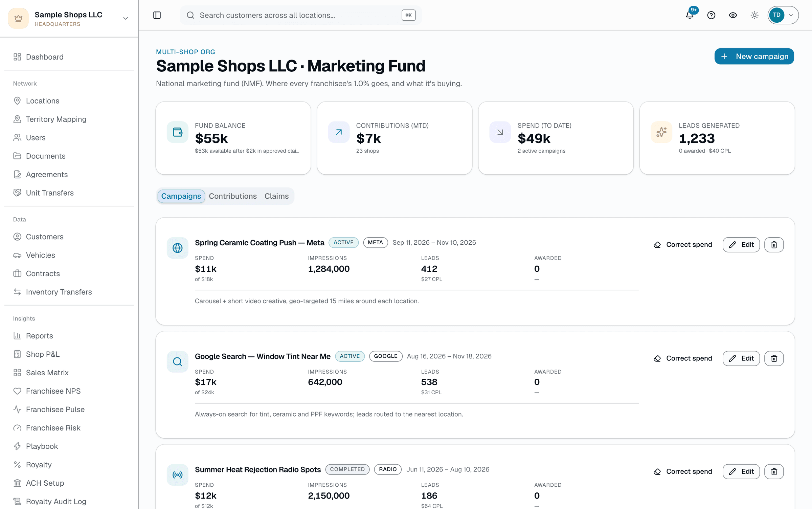This screenshot has width=812, height=509.
Task: Open the Agreements page
Action: coord(69,174)
